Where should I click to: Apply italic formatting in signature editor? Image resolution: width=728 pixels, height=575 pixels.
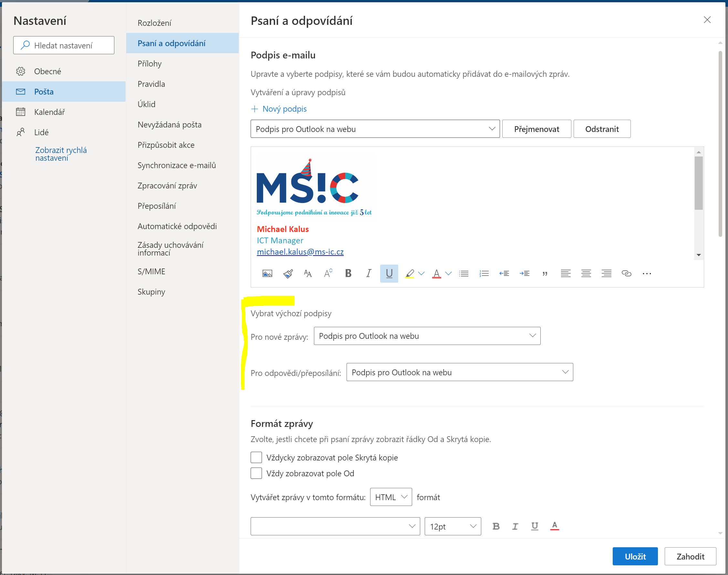click(369, 273)
